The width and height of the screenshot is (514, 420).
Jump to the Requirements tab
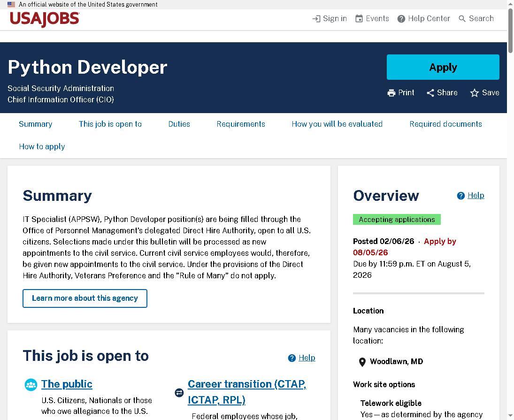pos(241,124)
